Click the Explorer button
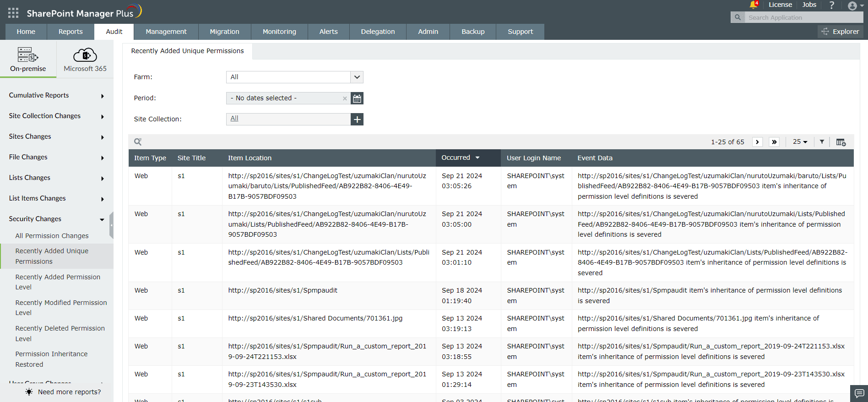This screenshot has height=402, width=868. coord(841,32)
